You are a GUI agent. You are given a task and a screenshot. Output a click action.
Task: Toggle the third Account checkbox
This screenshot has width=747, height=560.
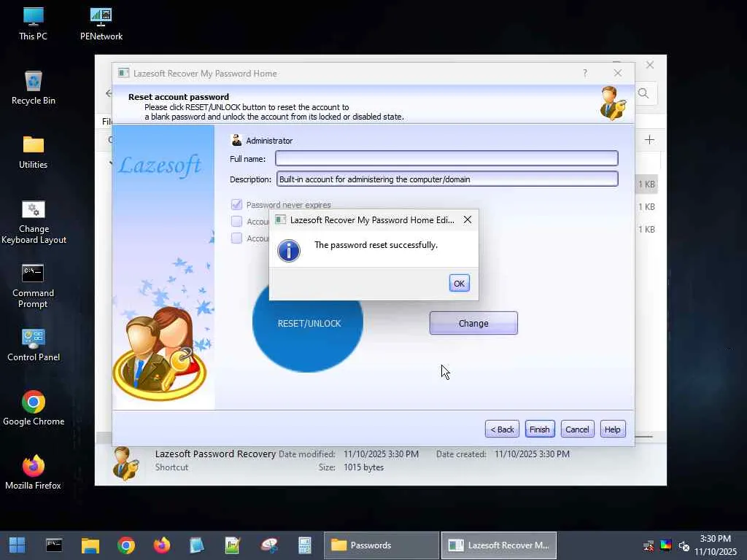coord(236,238)
